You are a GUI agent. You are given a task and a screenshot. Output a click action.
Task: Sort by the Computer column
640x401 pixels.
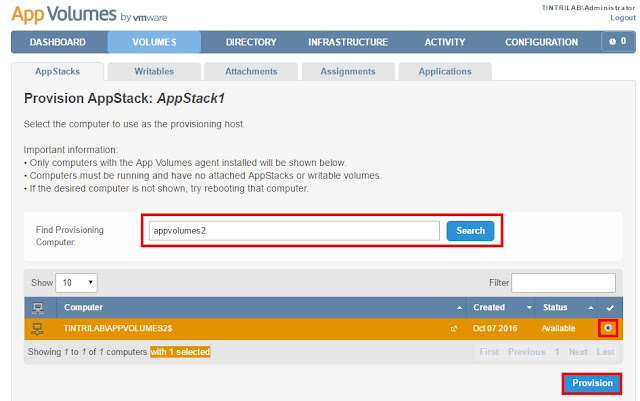pyautogui.click(x=260, y=307)
